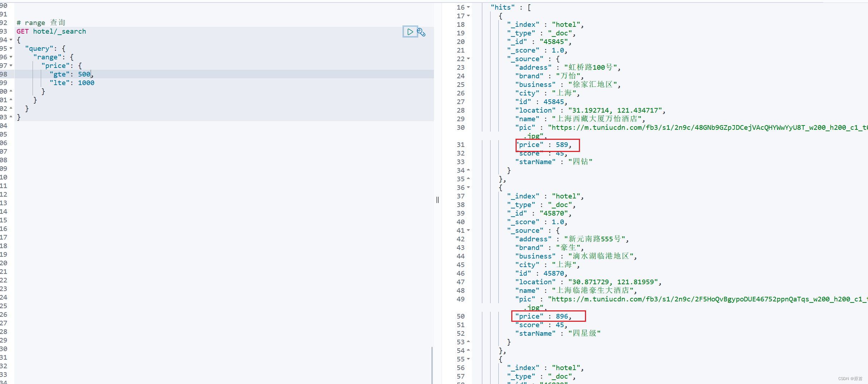The width and height of the screenshot is (868, 384).
Task: Click the "name" : "上海西藏大厦万怡酒店" line
Action: 580,119
